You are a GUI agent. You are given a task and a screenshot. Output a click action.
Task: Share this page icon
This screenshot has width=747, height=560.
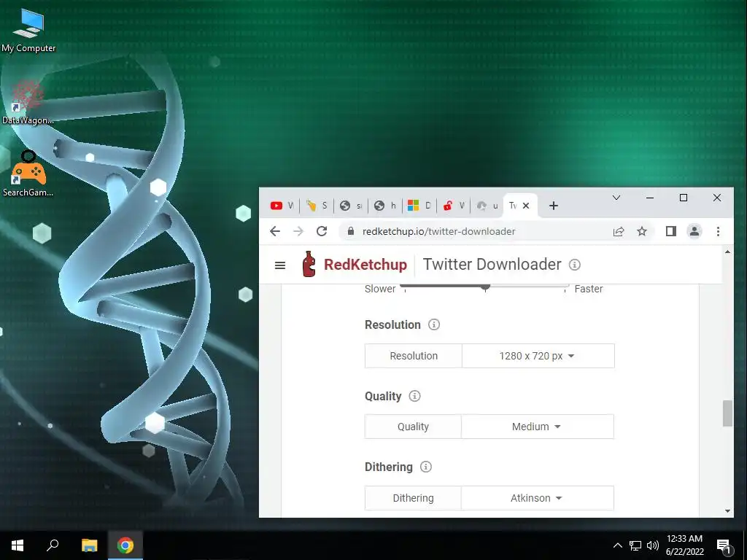tap(619, 231)
